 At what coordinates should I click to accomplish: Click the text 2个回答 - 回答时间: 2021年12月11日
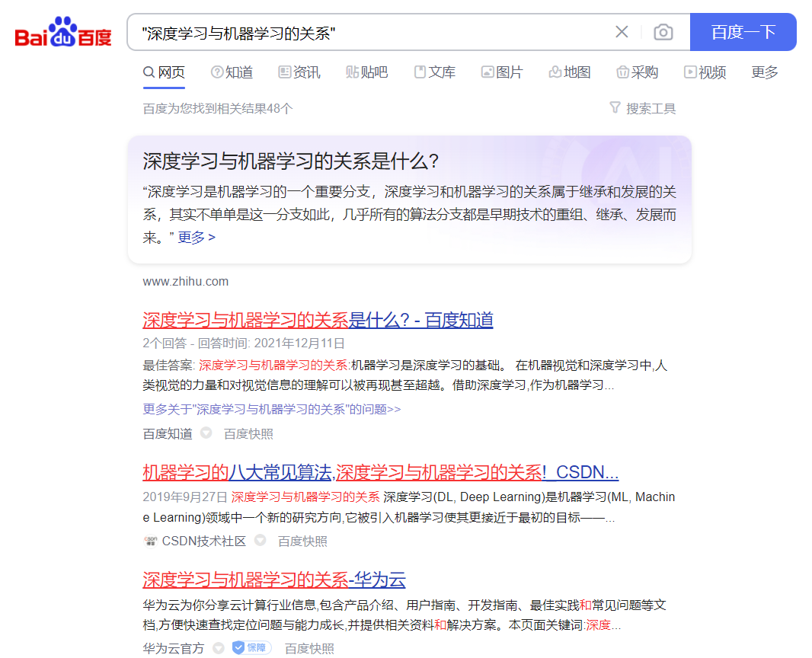click(x=244, y=343)
